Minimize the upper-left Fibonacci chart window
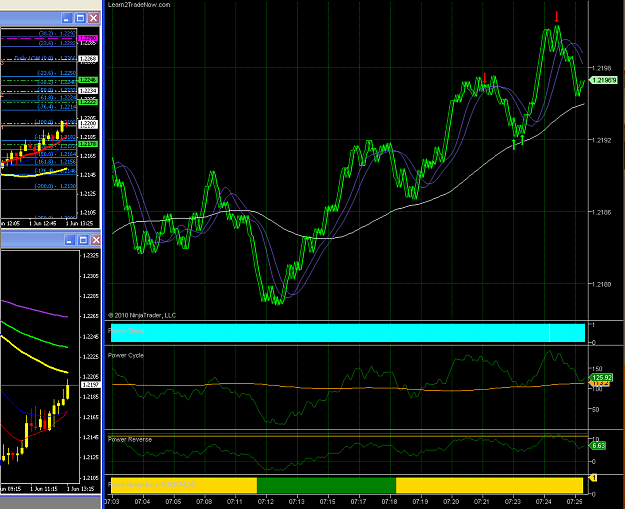 [67, 18]
